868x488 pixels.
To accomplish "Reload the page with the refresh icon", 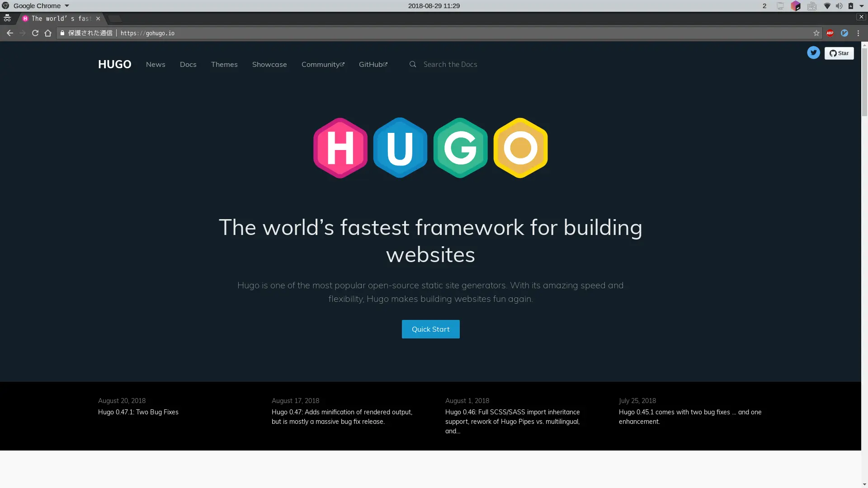I will coord(35,33).
